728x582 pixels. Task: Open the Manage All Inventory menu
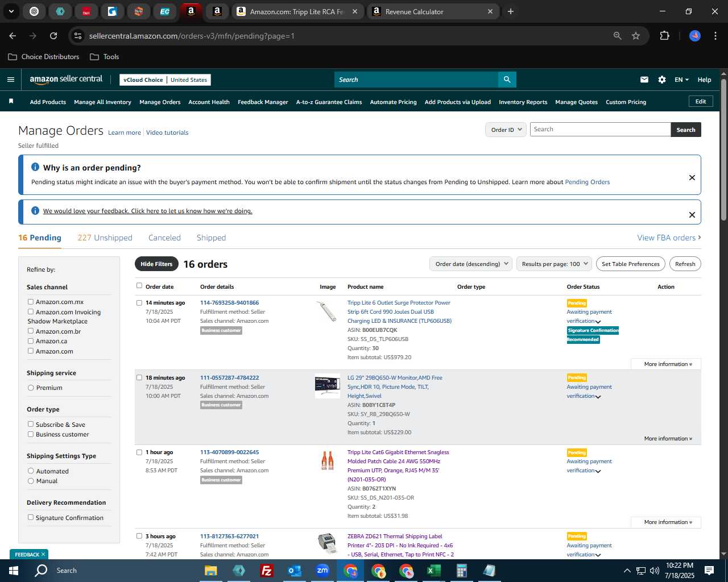tap(102, 102)
